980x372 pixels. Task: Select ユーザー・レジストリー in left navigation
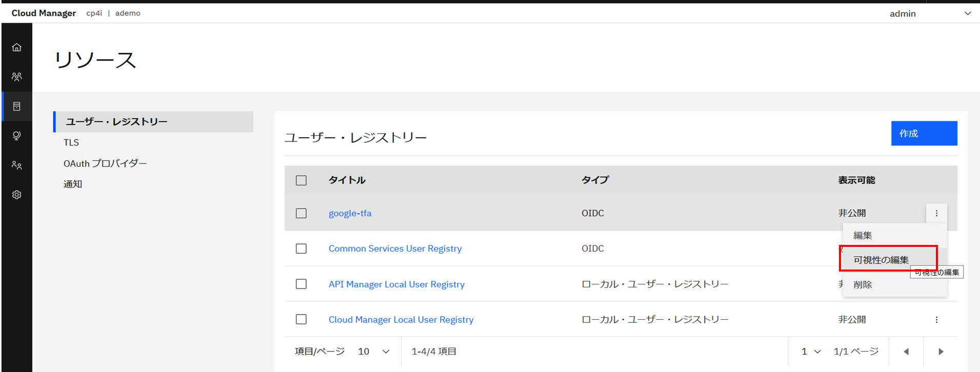click(153, 122)
